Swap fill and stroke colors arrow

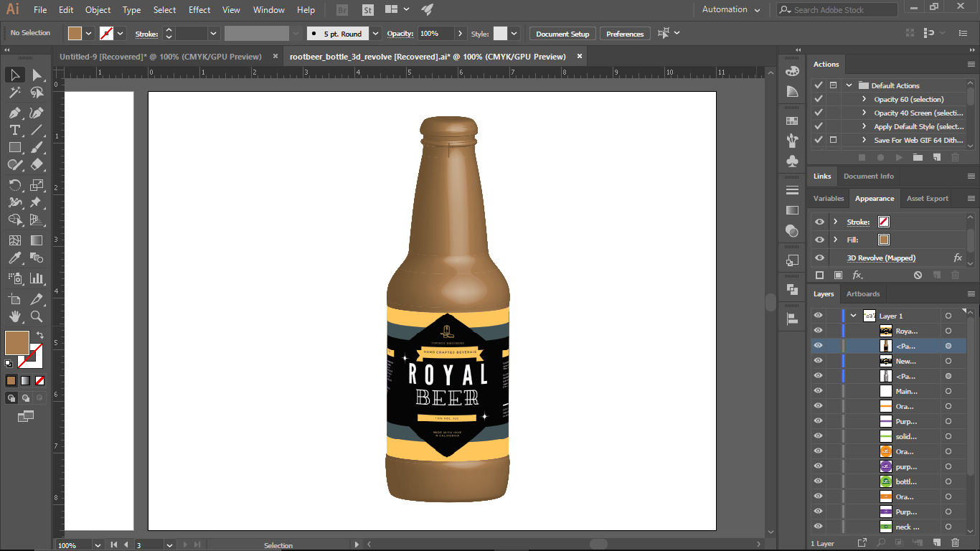40,335
